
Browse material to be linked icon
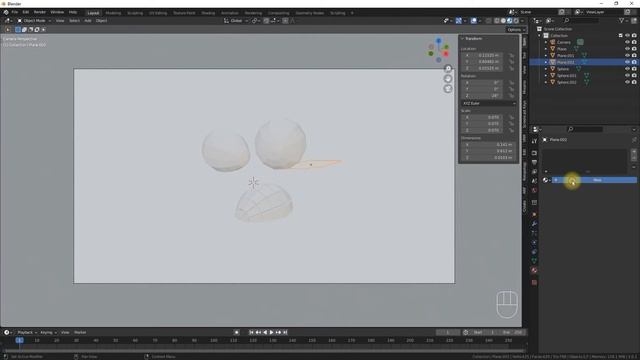546,180
